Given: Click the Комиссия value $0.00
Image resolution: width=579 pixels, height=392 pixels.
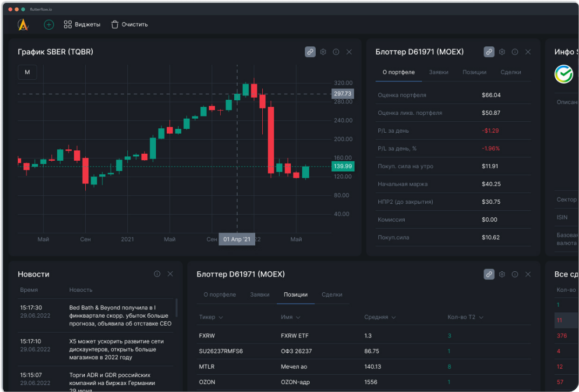Looking at the screenshot, I should coord(489,219).
